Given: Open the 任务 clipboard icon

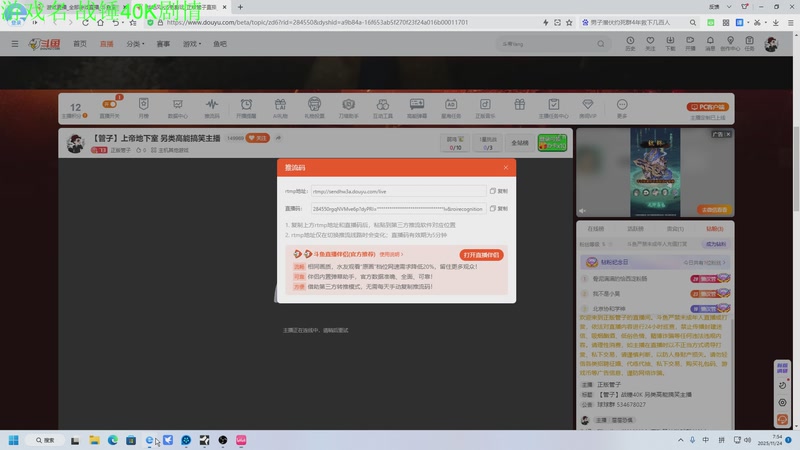Looking at the screenshot, I should [x=749, y=43].
